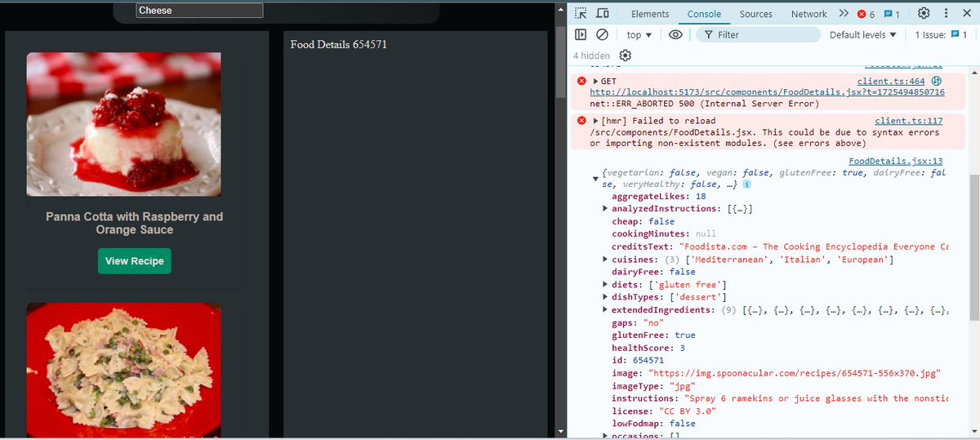Click the console panel scrollbar thumb
Screen dimensions: 980x440
pos(974,247)
